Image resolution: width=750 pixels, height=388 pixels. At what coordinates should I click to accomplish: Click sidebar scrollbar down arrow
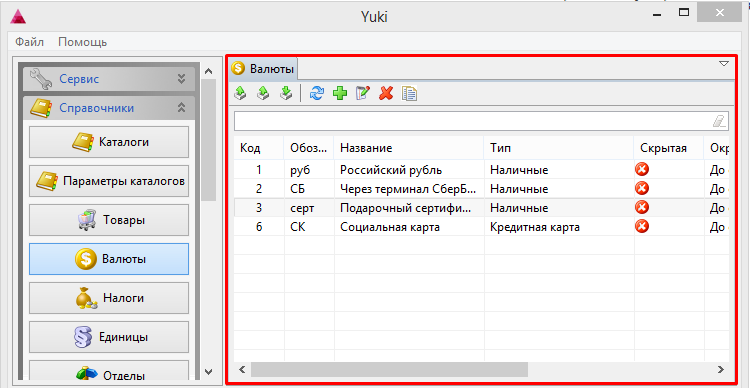pyautogui.click(x=208, y=371)
